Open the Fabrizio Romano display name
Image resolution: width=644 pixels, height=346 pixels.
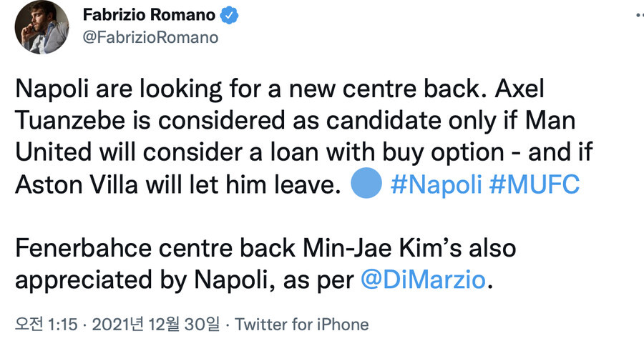point(149,15)
